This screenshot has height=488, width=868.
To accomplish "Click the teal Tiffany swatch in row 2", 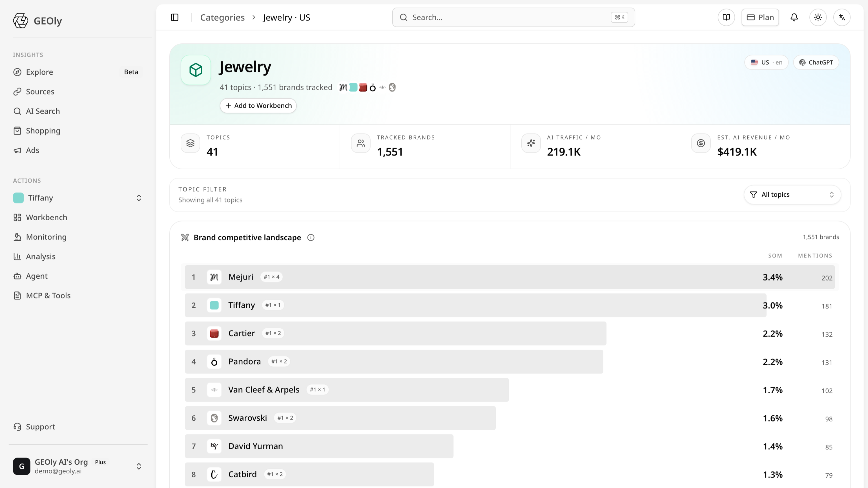I will click(x=214, y=305).
